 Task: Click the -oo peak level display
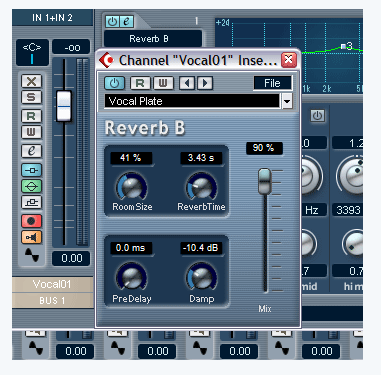[x=71, y=48]
